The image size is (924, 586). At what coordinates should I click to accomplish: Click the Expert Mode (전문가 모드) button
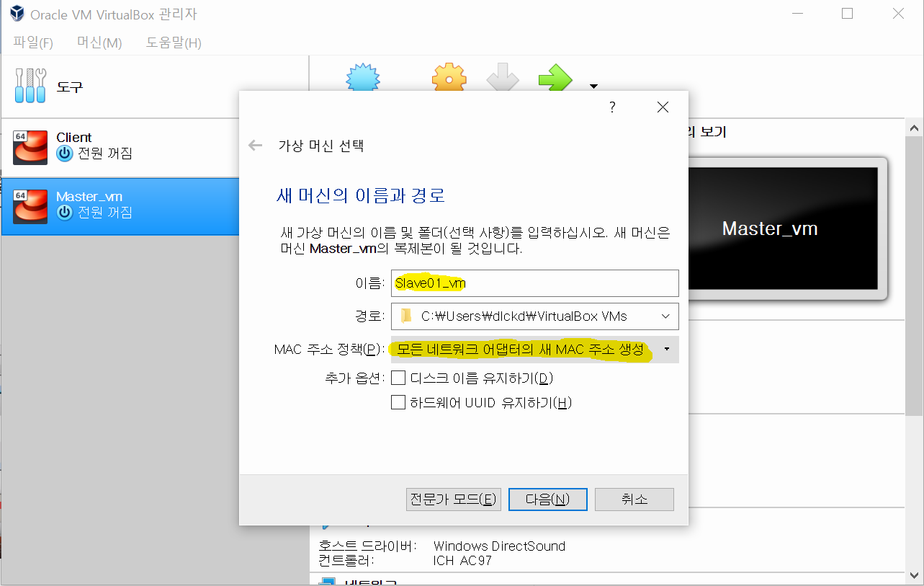[454, 500]
